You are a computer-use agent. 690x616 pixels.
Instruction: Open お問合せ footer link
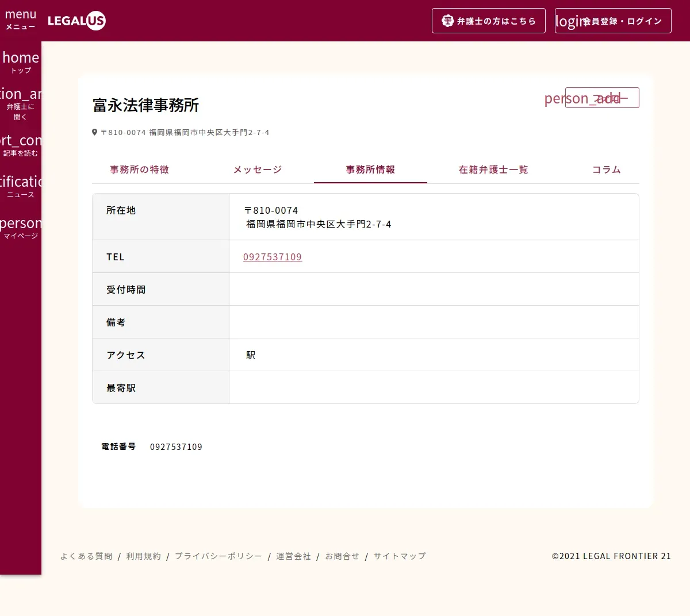(342, 556)
